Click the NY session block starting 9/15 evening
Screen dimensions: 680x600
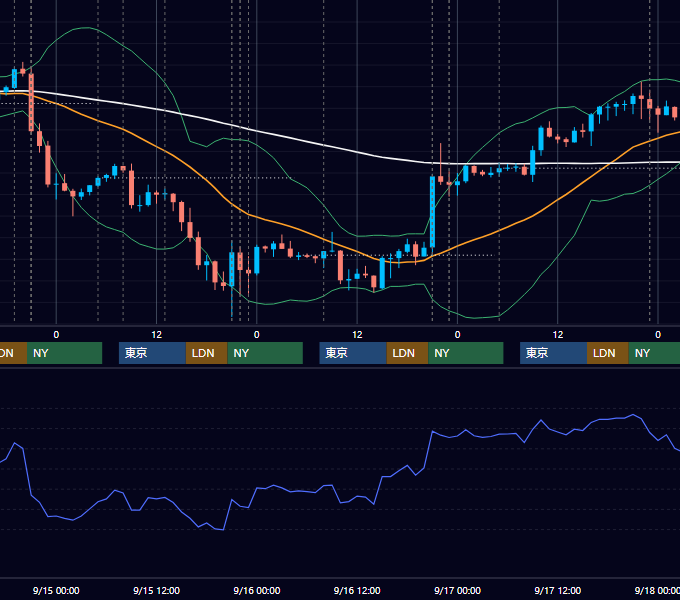(265, 353)
